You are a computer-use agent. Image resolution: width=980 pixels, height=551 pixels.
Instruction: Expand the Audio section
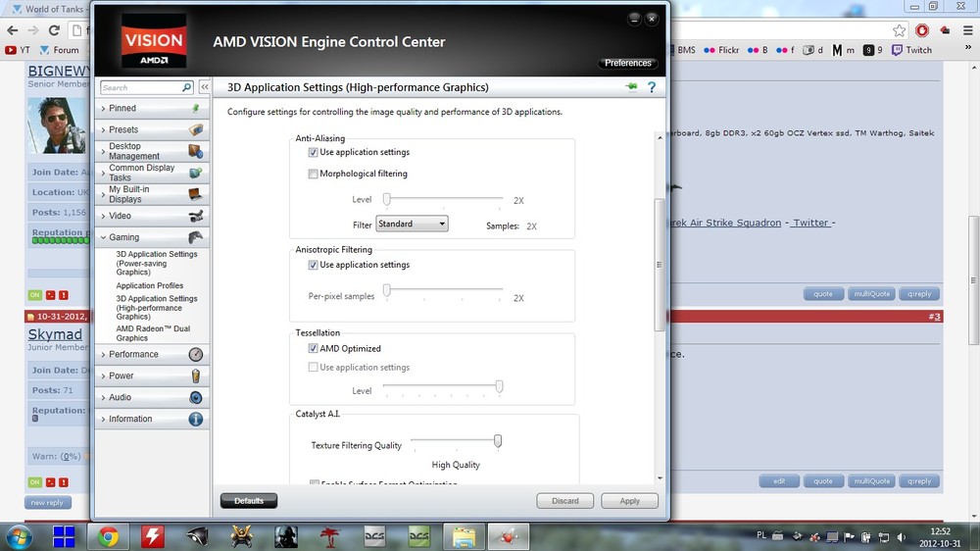click(103, 398)
